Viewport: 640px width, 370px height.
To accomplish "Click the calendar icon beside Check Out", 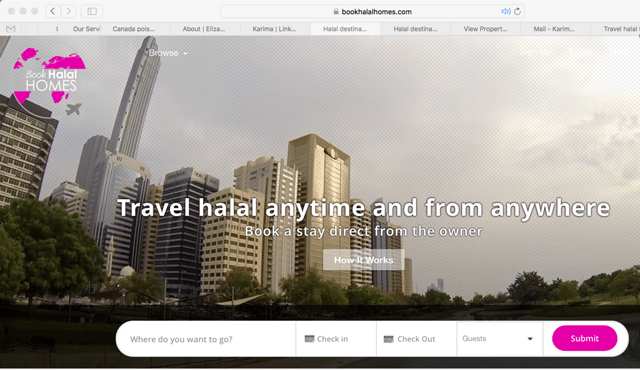I will click(x=389, y=339).
